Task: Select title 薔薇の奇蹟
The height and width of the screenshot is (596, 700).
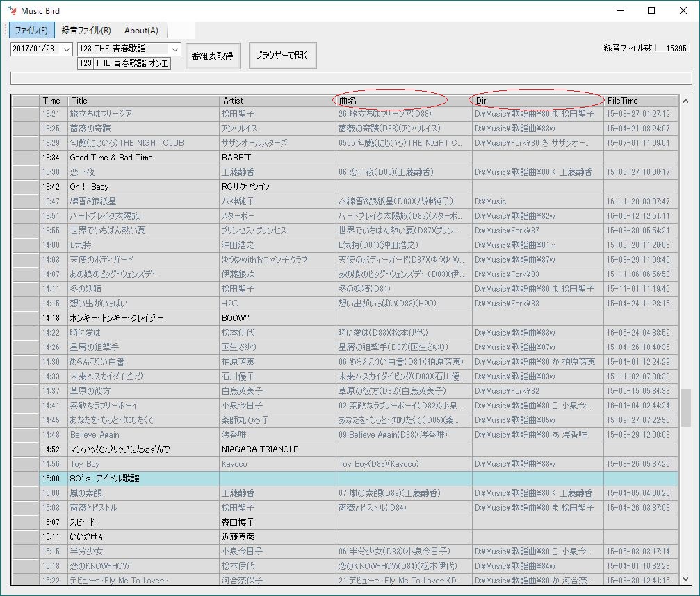Action: pyautogui.click(x=90, y=129)
